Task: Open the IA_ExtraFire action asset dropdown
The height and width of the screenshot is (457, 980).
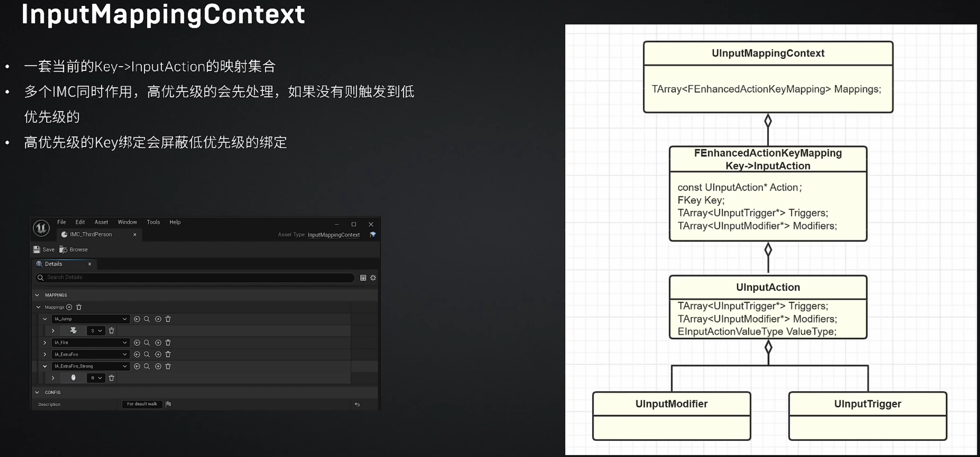Action: [x=91, y=354]
